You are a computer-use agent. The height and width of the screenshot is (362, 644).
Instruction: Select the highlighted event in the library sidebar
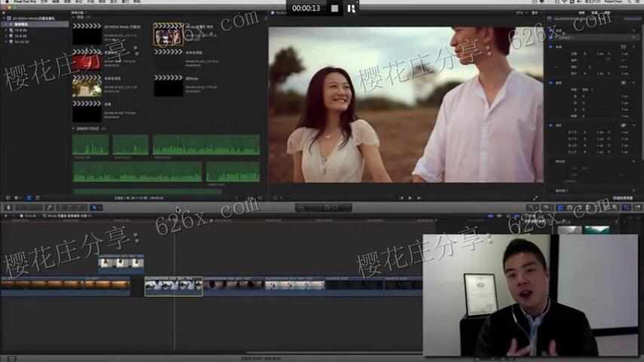35,24
